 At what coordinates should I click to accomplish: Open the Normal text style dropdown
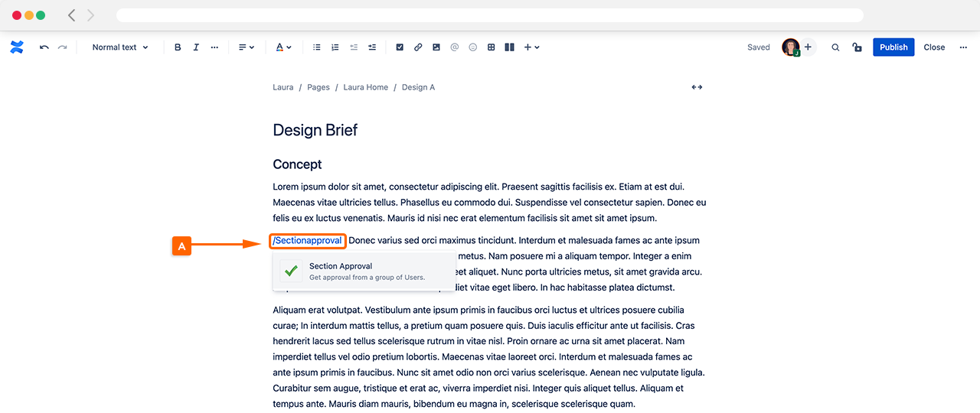click(120, 47)
